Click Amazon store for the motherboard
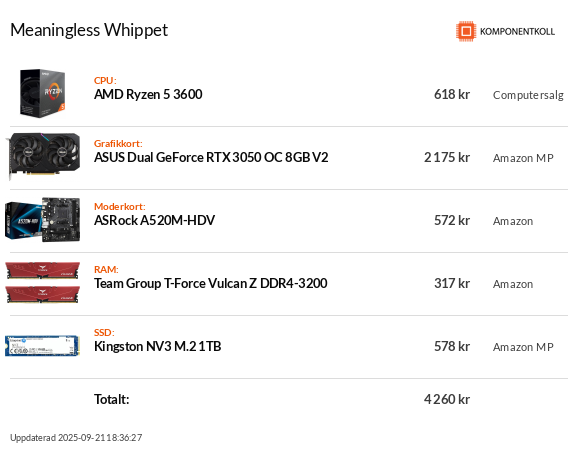This screenshot has height=451, width=577. click(513, 221)
